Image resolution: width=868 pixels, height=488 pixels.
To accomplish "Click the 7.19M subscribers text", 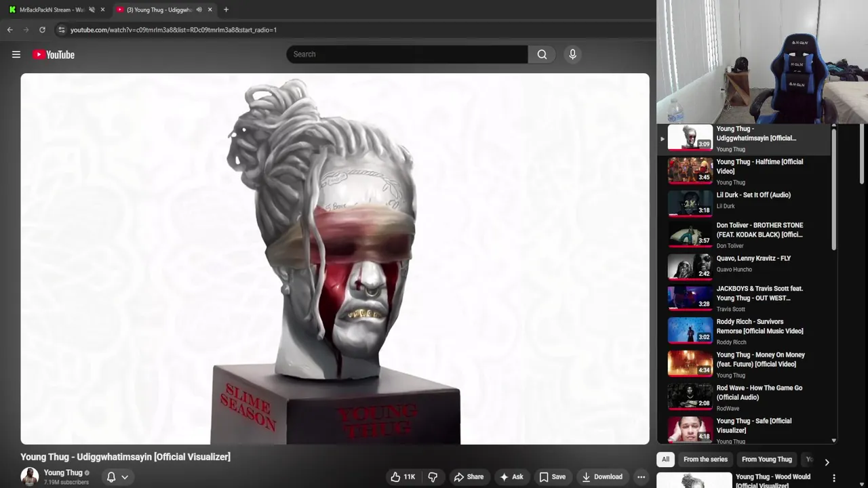I will 66,483.
